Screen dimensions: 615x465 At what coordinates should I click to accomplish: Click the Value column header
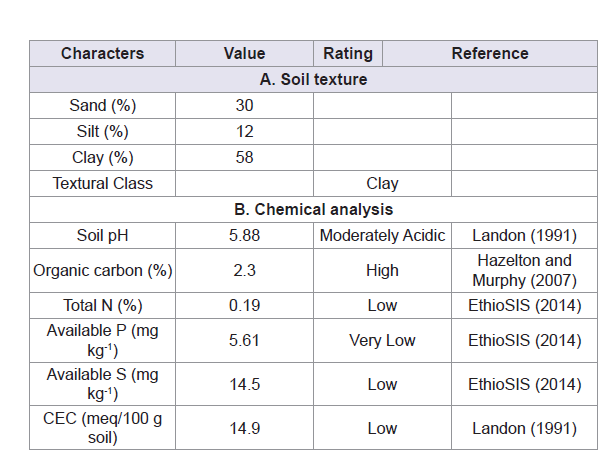pyautogui.click(x=244, y=53)
